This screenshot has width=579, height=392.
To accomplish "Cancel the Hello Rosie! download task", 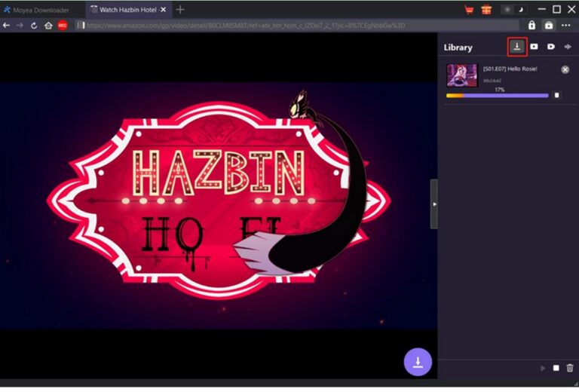I will click(565, 70).
